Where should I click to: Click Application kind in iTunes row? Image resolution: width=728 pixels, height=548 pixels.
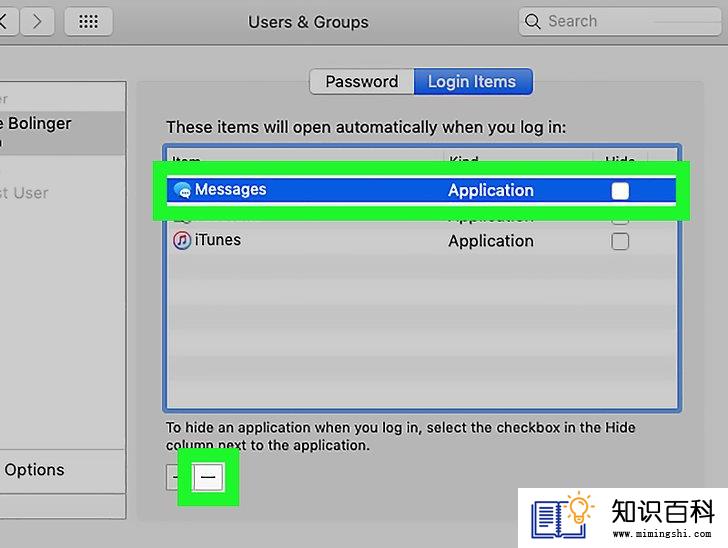click(491, 241)
